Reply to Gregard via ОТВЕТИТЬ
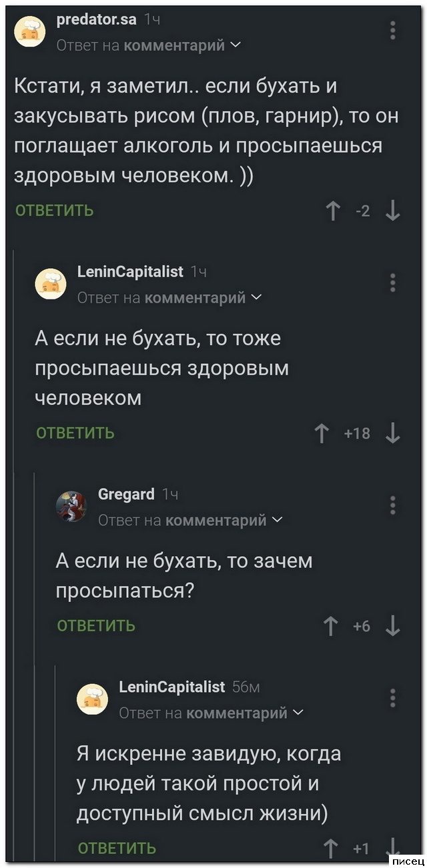The width and height of the screenshot is (427, 868). pyautogui.click(x=97, y=626)
